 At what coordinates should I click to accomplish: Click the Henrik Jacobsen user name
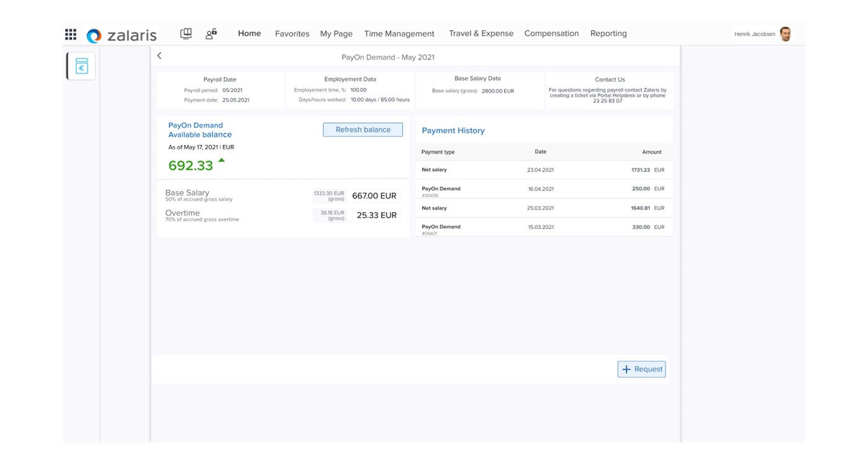click(x=755, y=34)
